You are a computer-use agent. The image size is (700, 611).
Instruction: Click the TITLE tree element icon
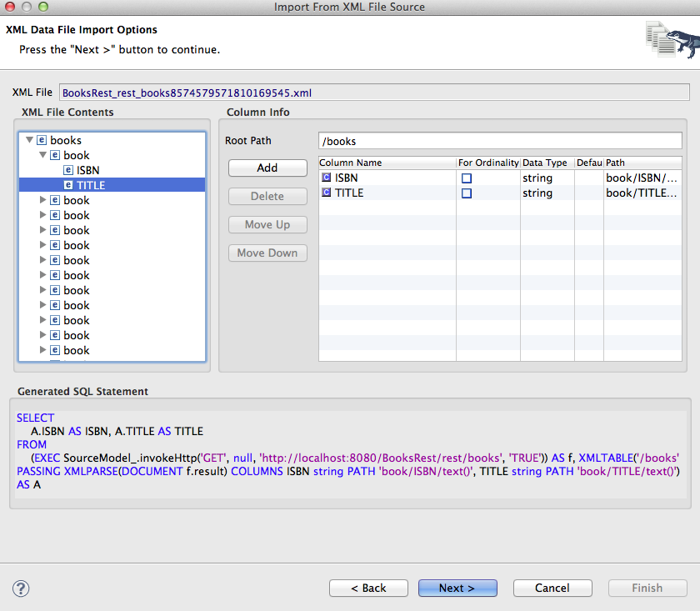click(x=68, y=185)
